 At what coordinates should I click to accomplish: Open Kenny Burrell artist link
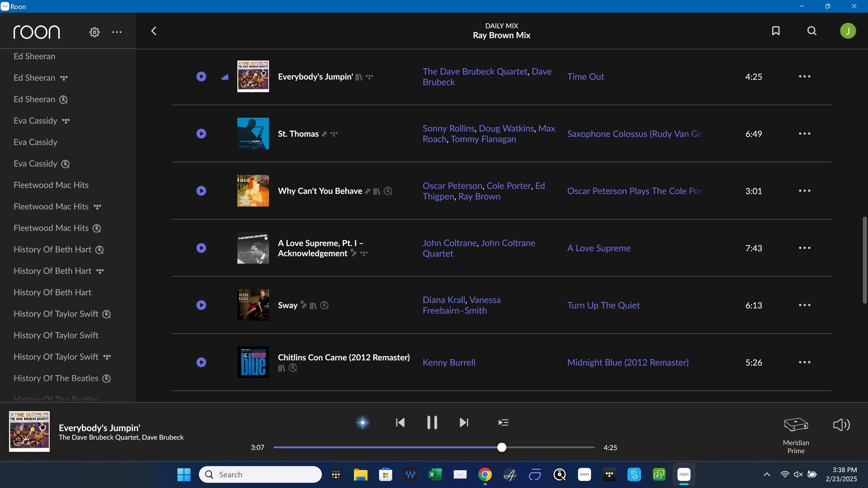click(449, 362)
